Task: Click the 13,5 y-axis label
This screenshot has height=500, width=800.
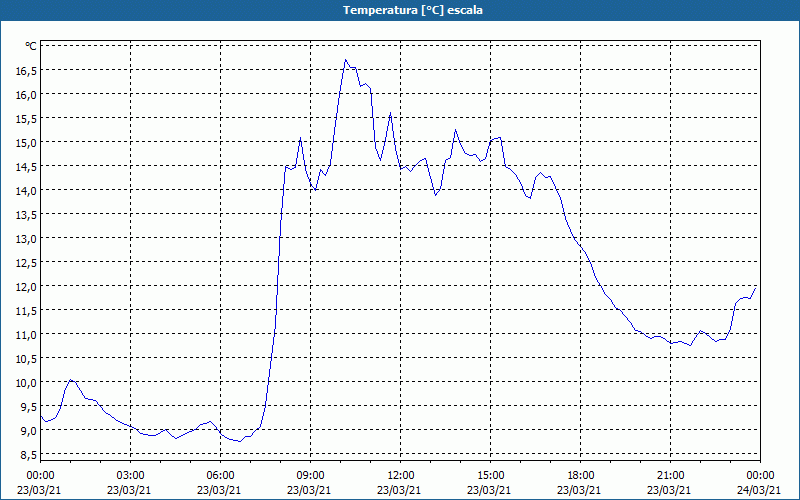Action: 26,214
